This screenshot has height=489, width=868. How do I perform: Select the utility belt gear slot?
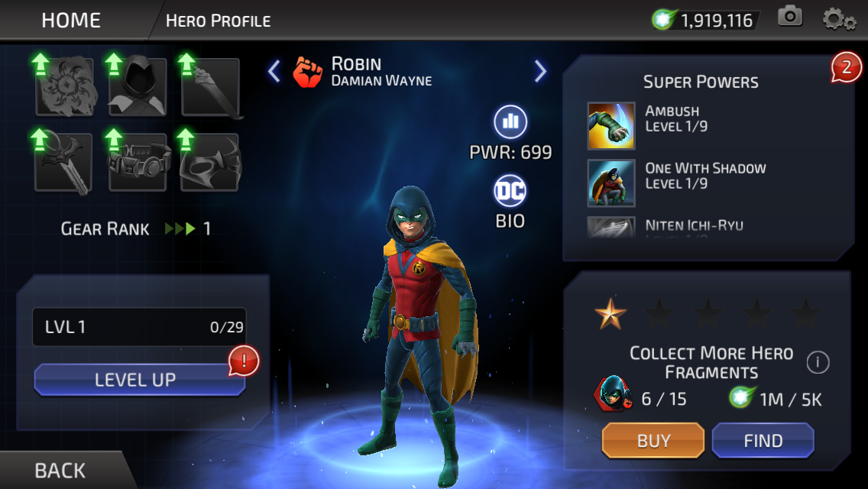coord(138,162)
